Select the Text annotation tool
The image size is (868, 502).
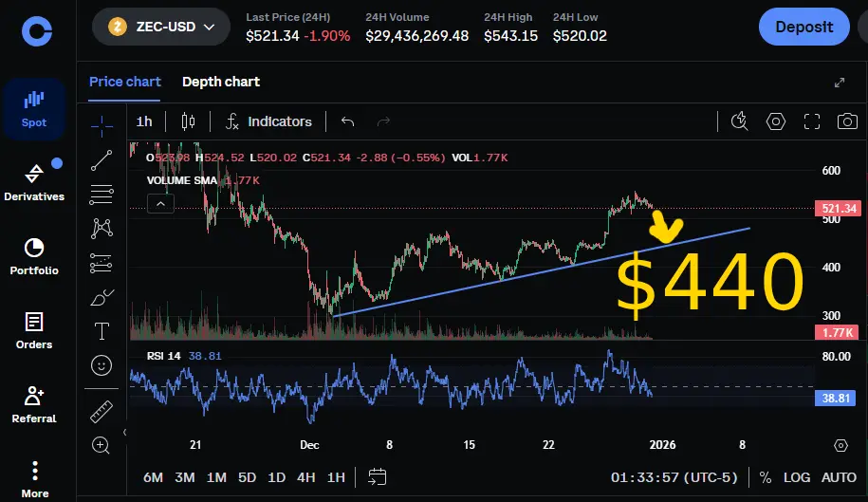(x=102, y=331)
